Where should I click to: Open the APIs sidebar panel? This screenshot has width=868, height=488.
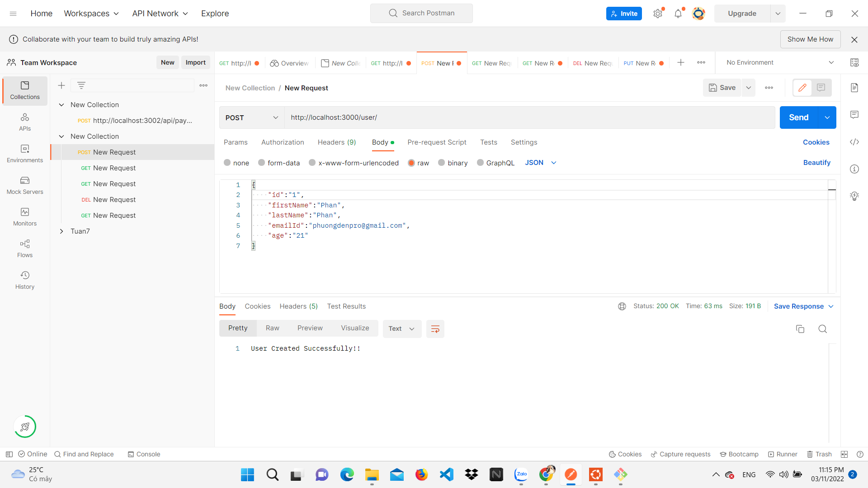25,122
